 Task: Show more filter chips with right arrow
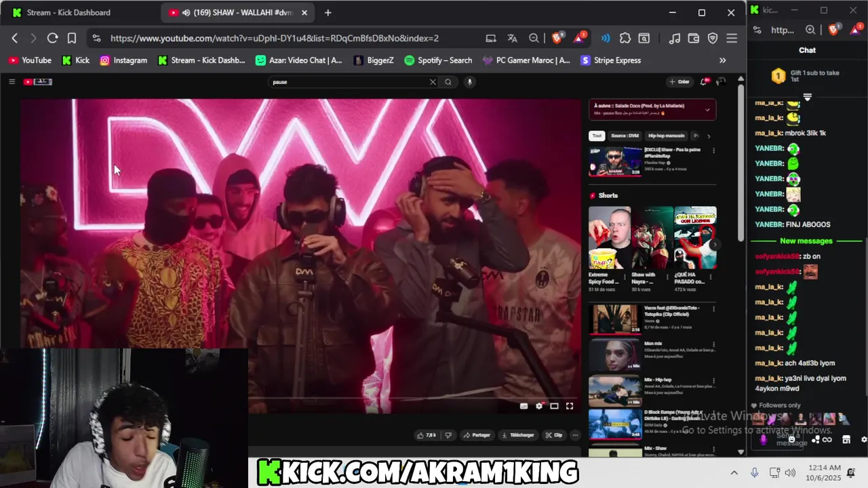tap(709, 136)
